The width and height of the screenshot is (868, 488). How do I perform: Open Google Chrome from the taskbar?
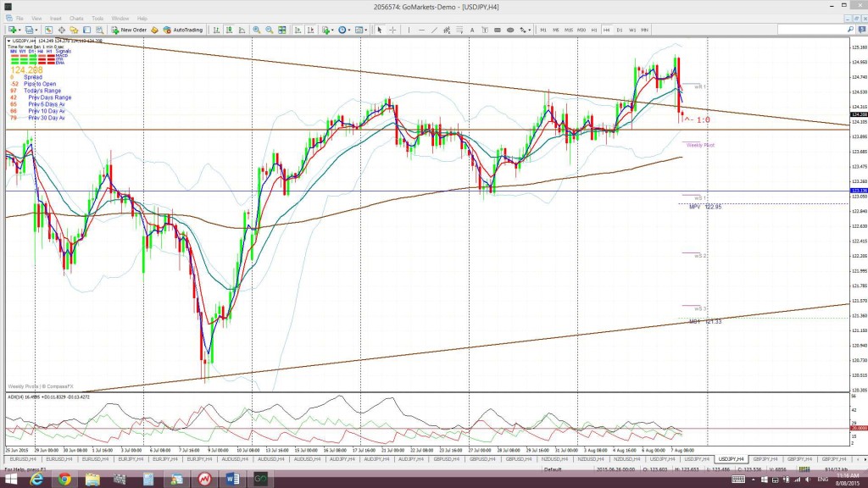pyautogui.click(x=64, y=480)
